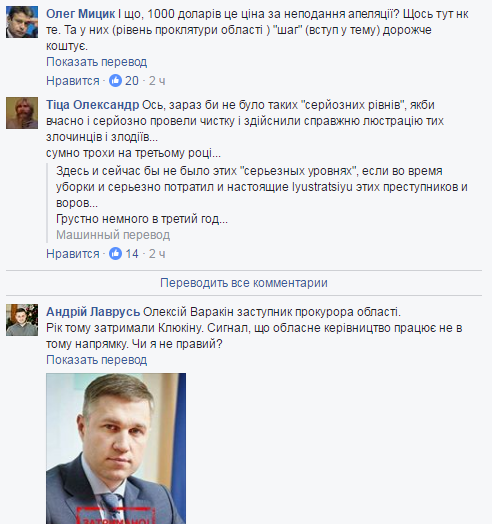Screen dimensions: 492x524
Task: Click the blue like icon with 14 reactions
Action: 116,254
